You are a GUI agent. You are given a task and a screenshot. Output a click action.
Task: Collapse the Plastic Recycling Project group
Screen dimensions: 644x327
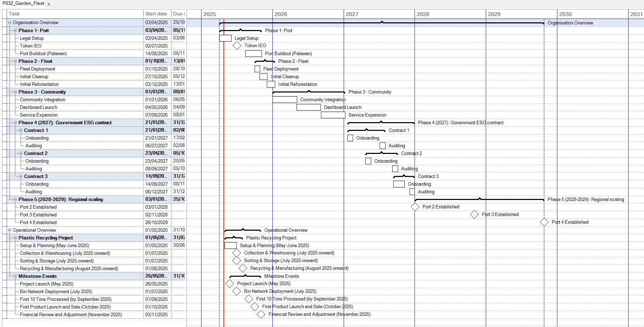[x=15, y=238]
